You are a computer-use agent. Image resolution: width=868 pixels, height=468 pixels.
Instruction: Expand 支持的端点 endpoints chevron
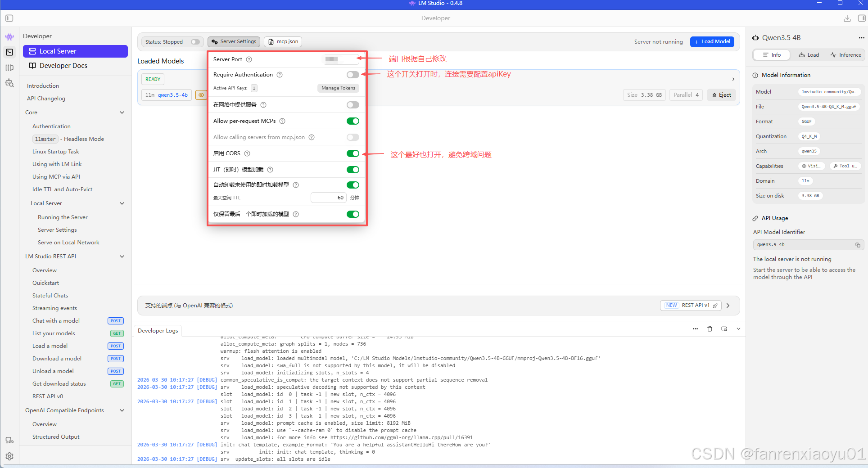pos(728,306)
